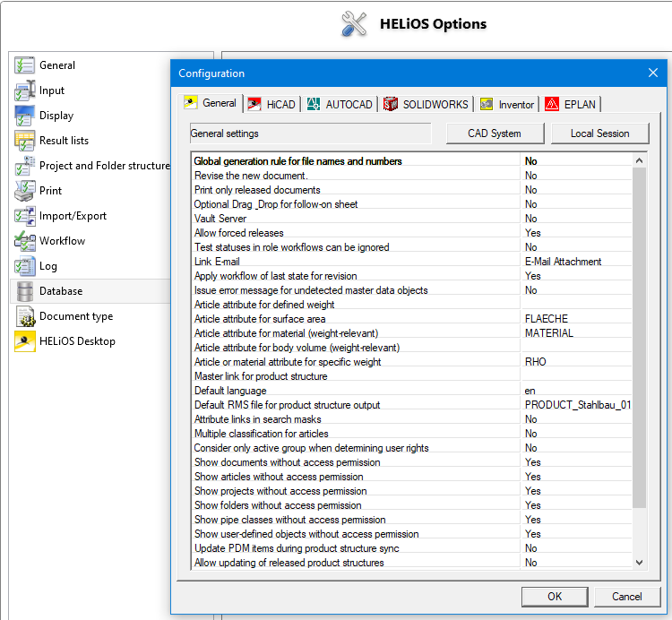Close the Configuration dialog with X
Viewport: 672px width, 620px height.
click(652, 73)
